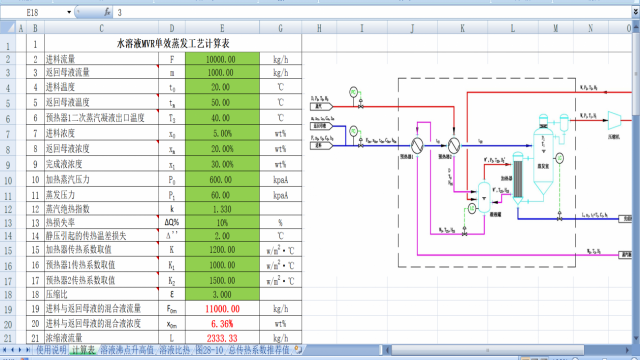The image size is (640, 360).
Task: Open the Name Box dropdown next to E18
Action: coord(69,12)
